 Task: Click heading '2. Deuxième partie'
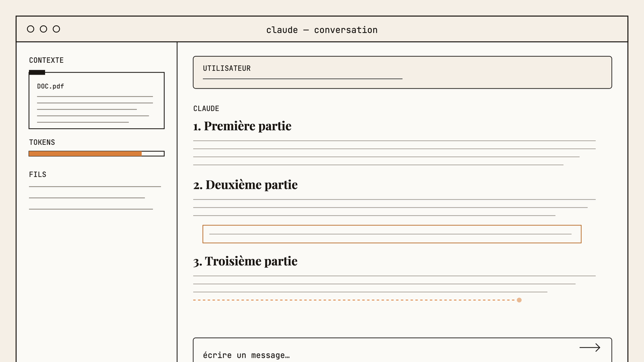[245, 184]
